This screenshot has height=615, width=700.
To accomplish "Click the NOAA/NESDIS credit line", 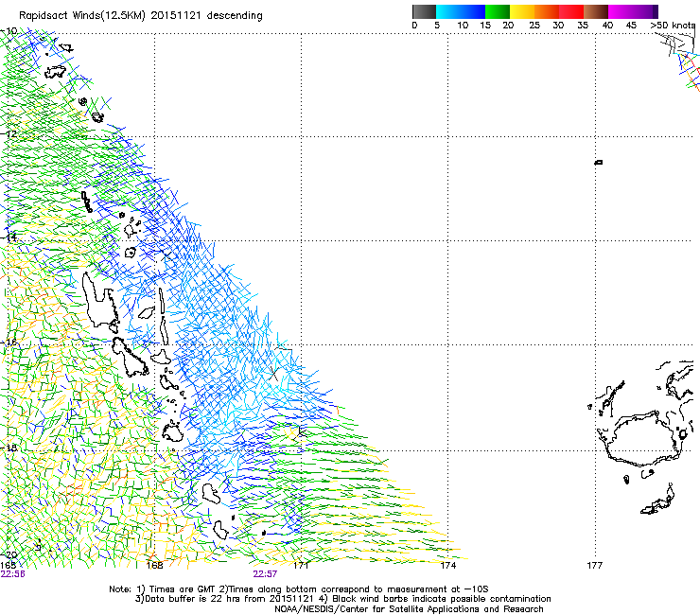I will 409,609.
